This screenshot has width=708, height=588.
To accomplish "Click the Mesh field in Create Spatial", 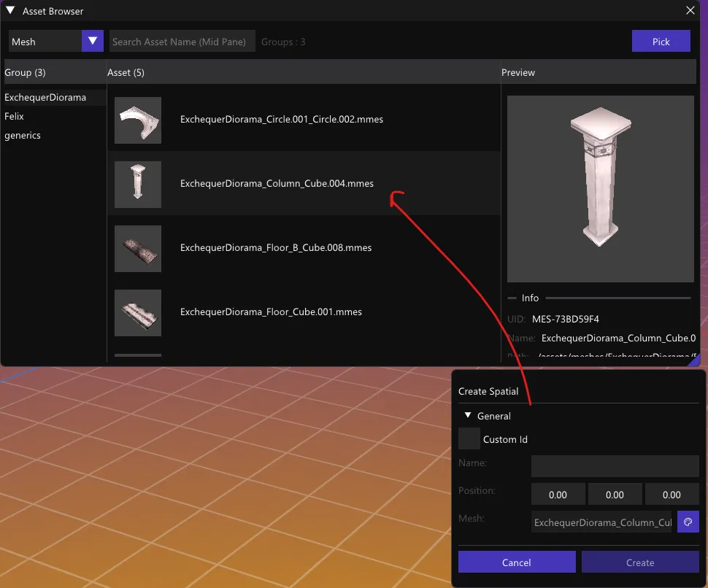I will coord(601,522).
